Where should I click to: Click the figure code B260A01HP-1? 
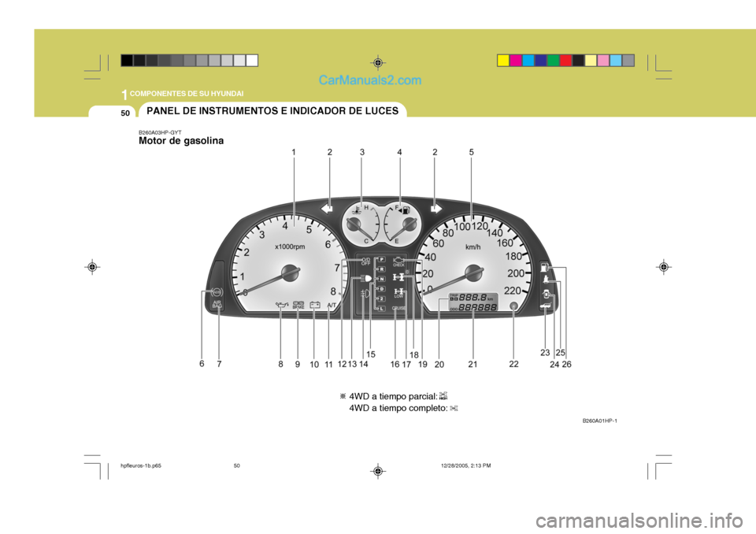(600, 421)
